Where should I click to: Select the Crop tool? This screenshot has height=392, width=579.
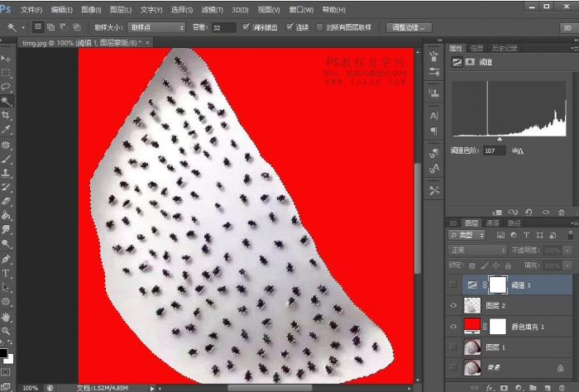pyautogui.click(x=6, y=115)
